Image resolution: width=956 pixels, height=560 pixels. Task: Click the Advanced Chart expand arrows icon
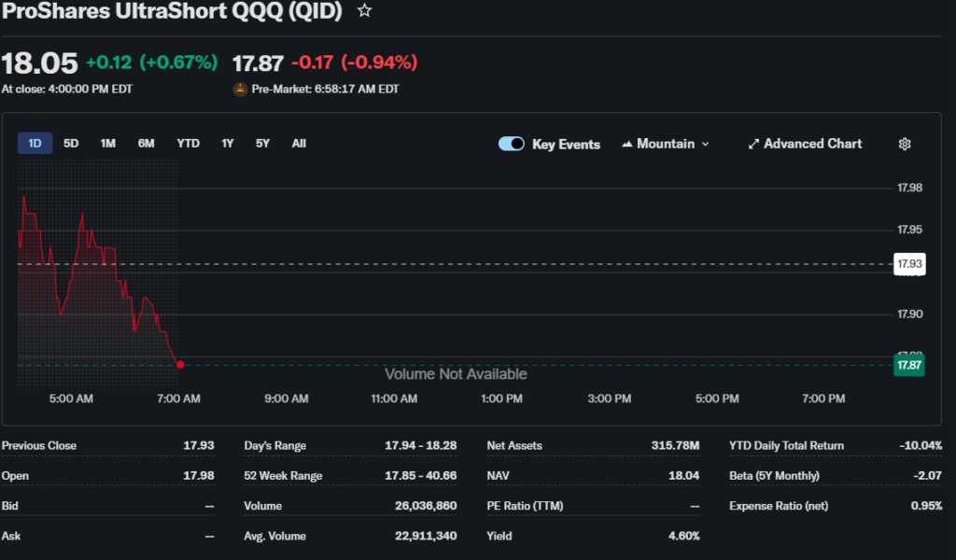tap(753, 144)
